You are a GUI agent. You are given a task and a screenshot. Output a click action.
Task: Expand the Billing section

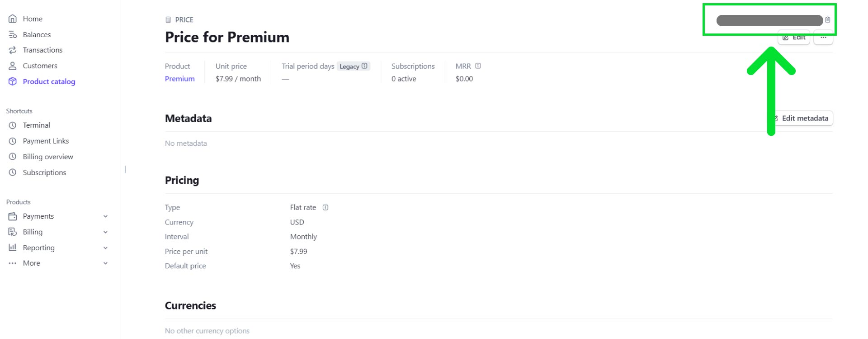click(x=106, y=232)
